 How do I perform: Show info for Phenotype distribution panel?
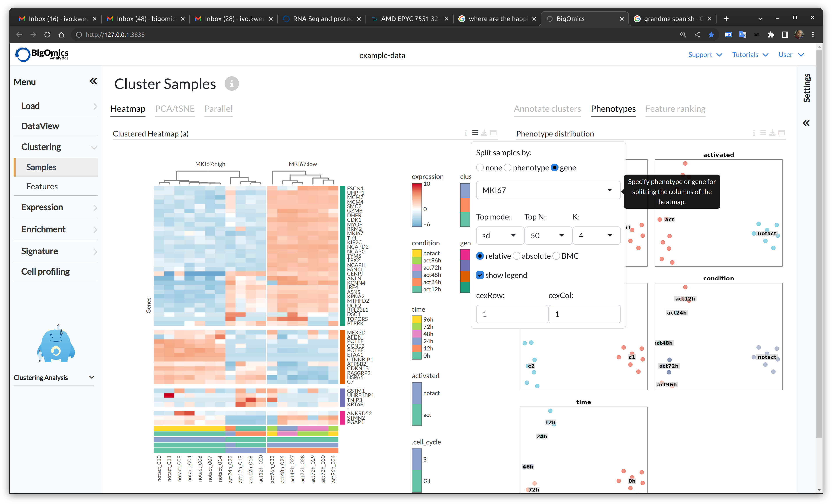pyautogui.click(x=754, y=133)
